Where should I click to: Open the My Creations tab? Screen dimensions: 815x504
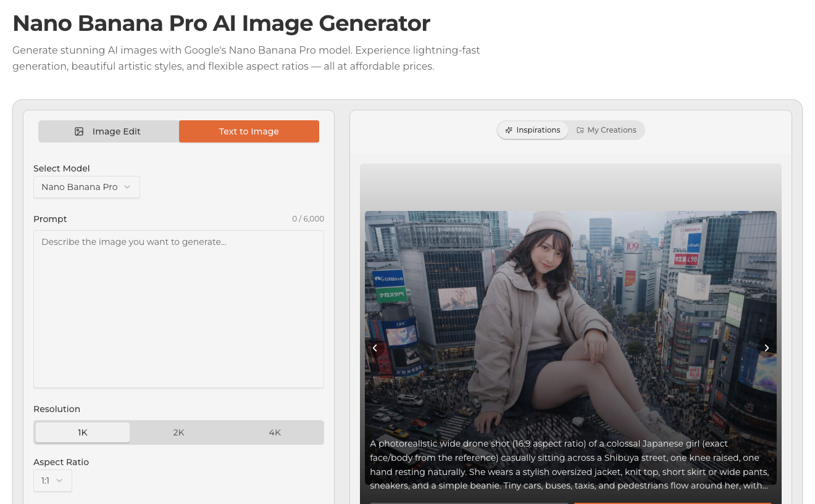(x=606, y=130)
